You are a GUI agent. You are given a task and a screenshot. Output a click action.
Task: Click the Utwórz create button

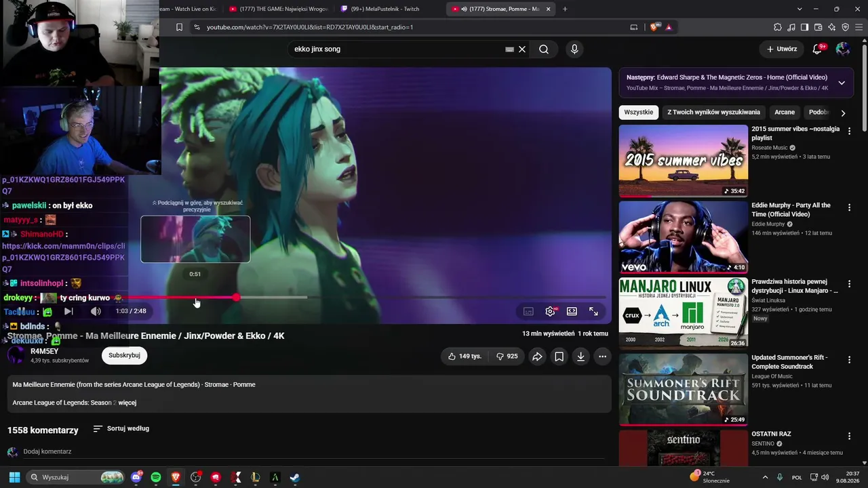782,49
